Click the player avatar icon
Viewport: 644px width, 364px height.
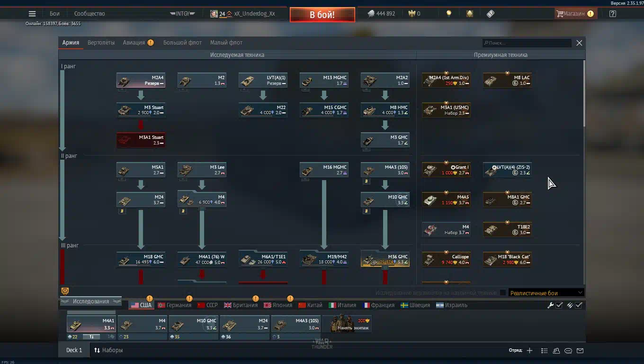[214, 14]
